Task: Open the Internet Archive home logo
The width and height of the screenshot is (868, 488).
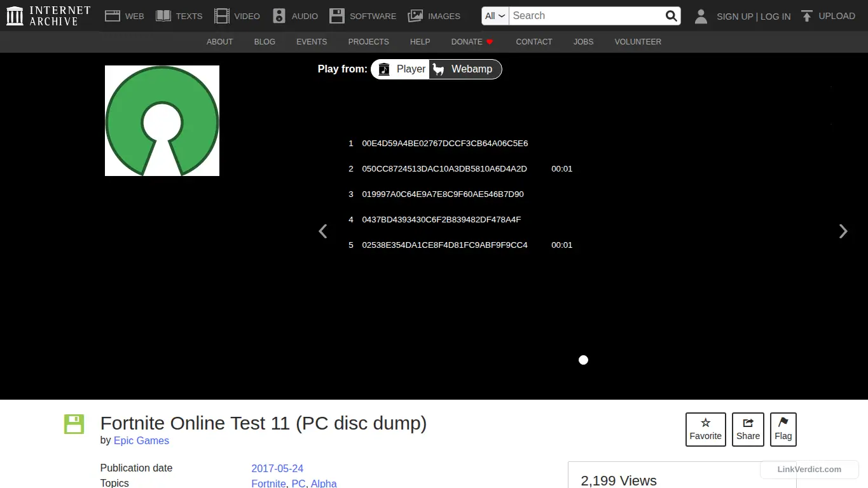Action: 48,16
